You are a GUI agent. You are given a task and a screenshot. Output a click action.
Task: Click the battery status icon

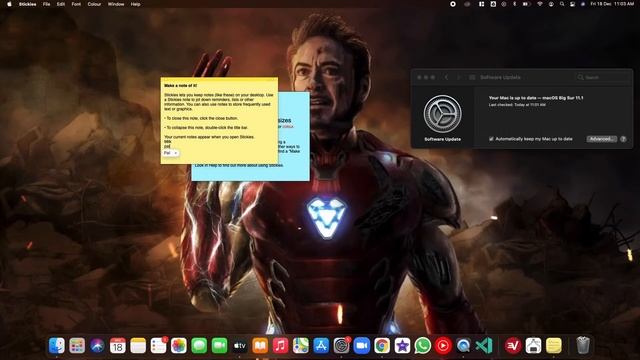[527, 4]
